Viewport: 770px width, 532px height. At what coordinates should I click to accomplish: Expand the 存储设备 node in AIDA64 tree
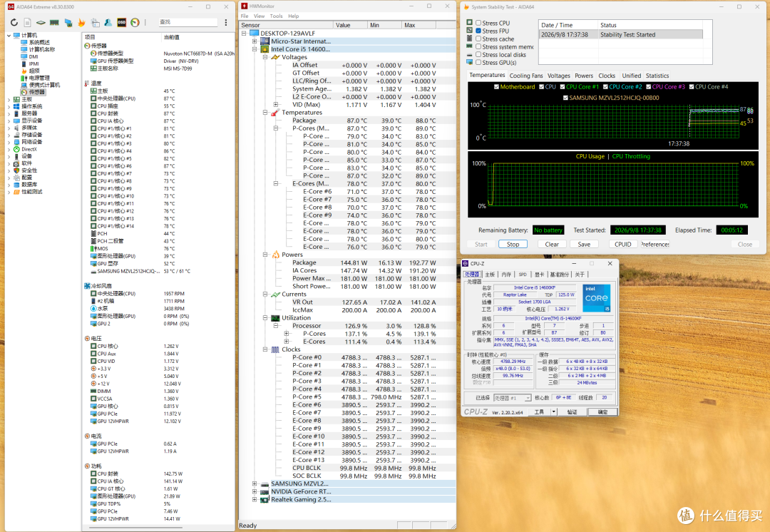(9, 135)
